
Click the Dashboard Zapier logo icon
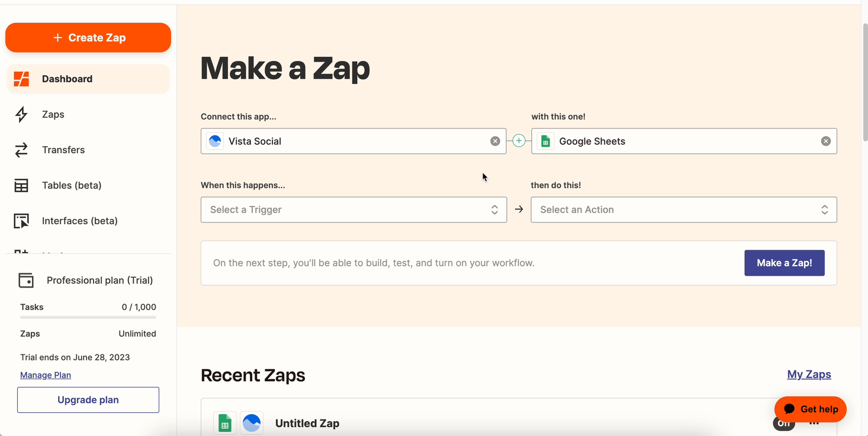(x=21, y=79)
